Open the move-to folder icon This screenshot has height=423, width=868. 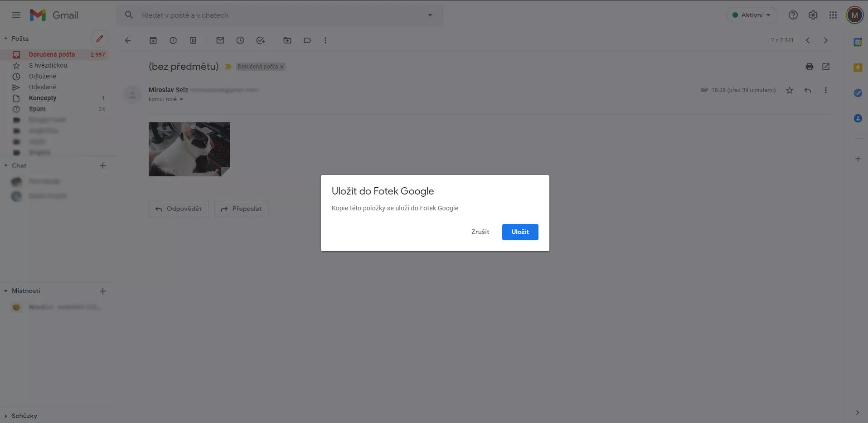287,40
